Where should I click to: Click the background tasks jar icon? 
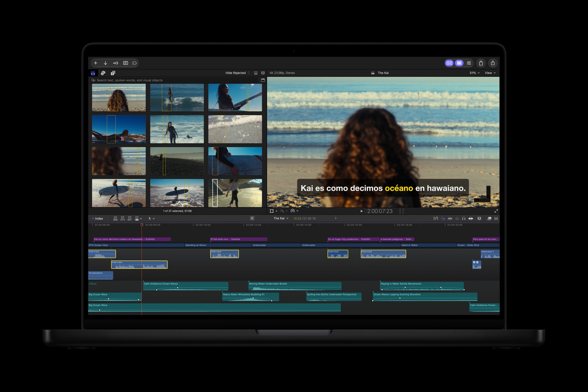click(481, 63)
